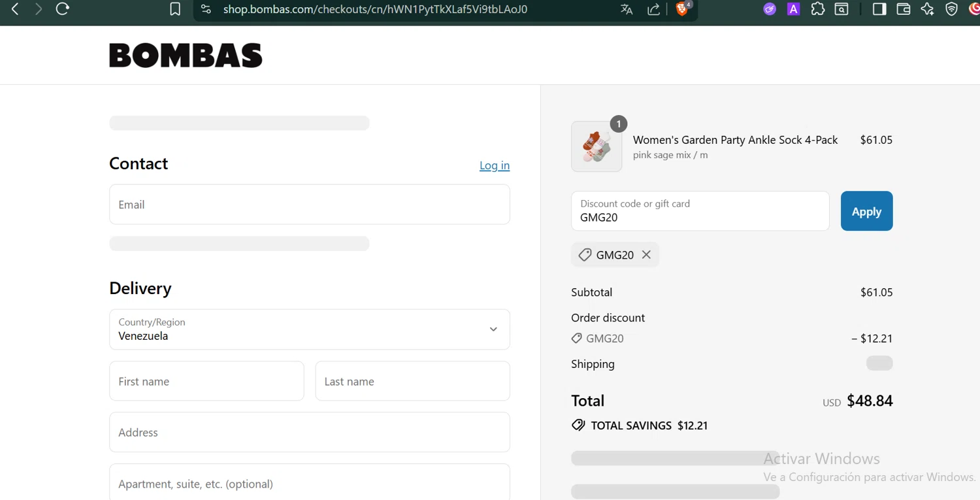
Task: Click the purple circular extension icon
Action: coord(770,9)
